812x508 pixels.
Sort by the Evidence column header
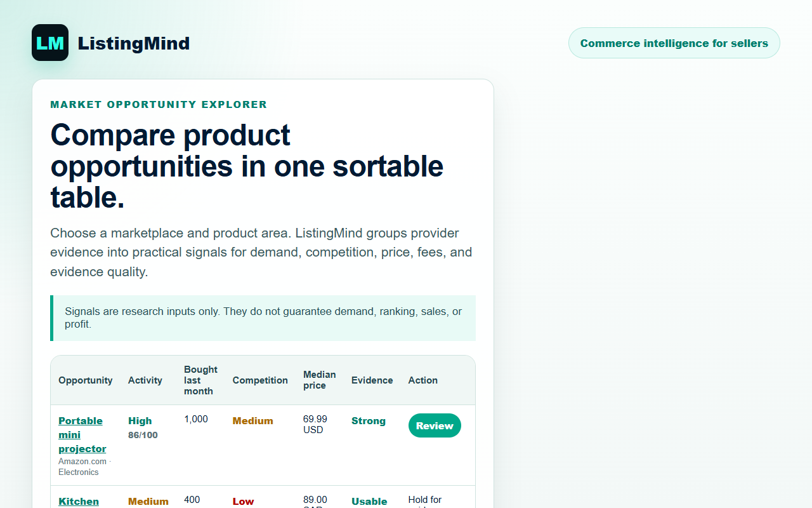click(372, 380)
